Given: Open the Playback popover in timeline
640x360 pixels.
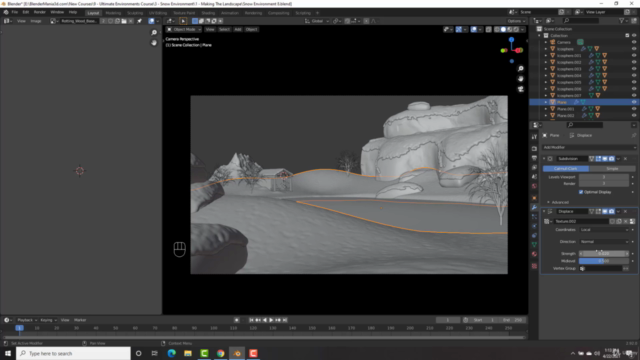Looking at the screenshot, I should pyautogui.click(x=27, y=320).
